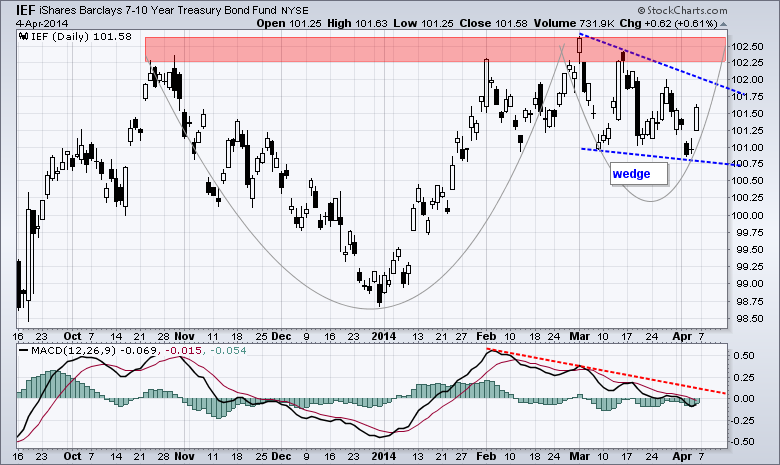Image resolution: width=780 pixels, height=465 pixels.
Task: Click the small triangle arrow after the Chg value
Action: [723, 24]
